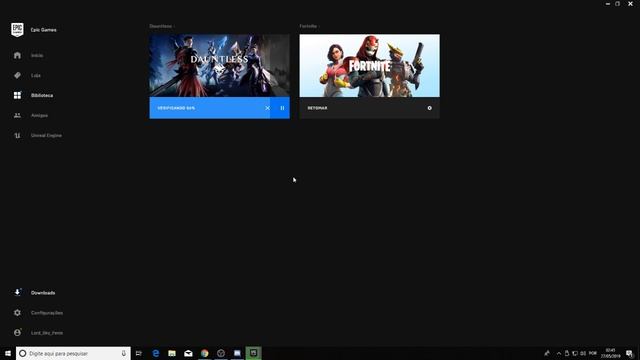Click the microphone icon in search box
Viewport: 640px width, 360px height.
(x=124, y=353)
